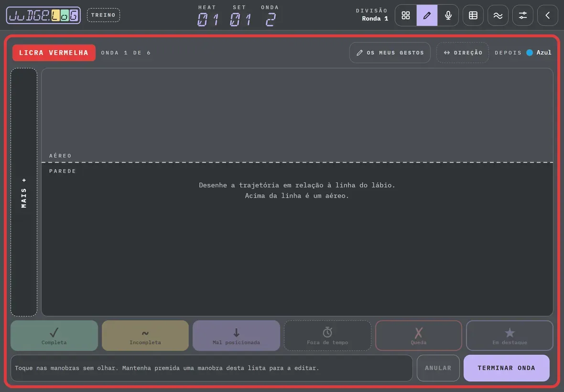Screen dimensions: 564x392
Task: Click the Licra Vermelha jersey badge
Action: [x=54, y=53]
